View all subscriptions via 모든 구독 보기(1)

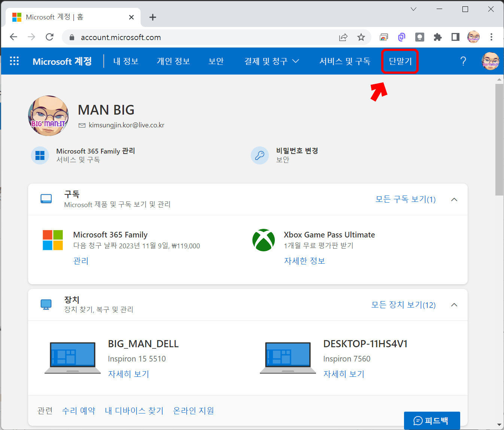coord(406,199)
